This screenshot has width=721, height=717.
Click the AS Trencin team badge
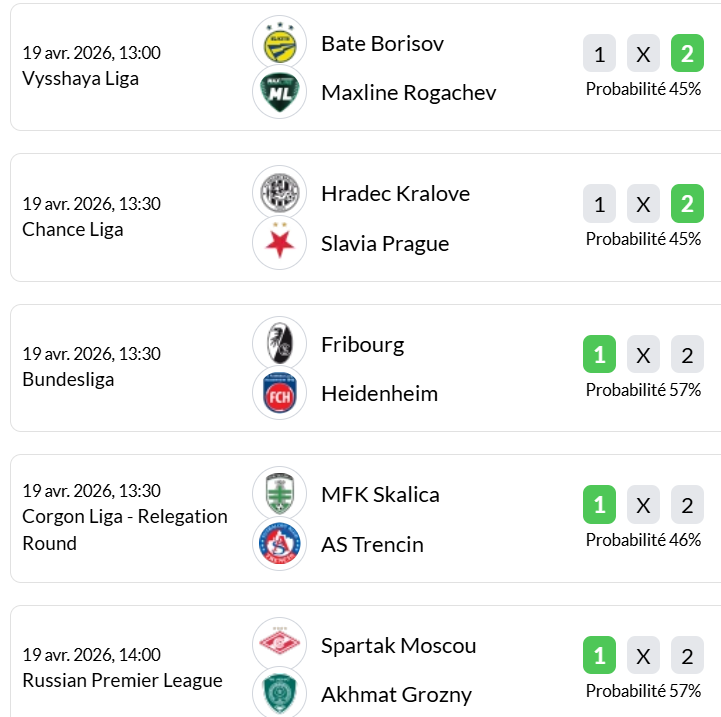point(279,544)
